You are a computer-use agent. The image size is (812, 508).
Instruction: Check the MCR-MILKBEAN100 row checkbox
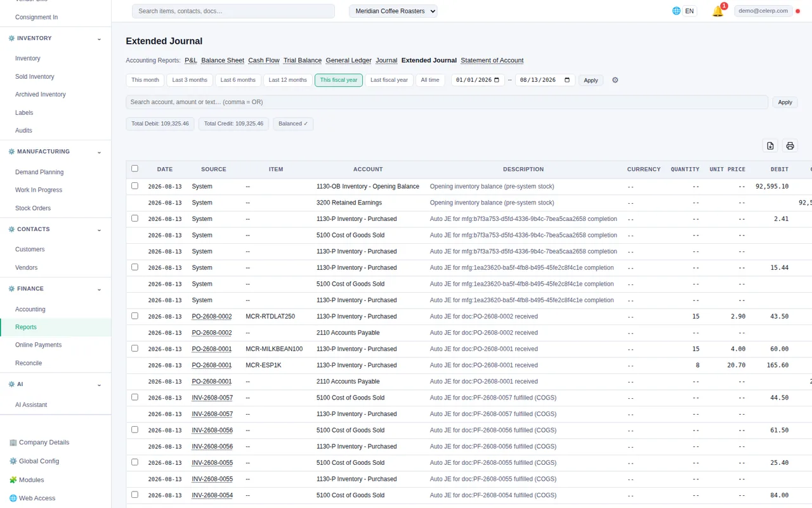coord(134,349)
